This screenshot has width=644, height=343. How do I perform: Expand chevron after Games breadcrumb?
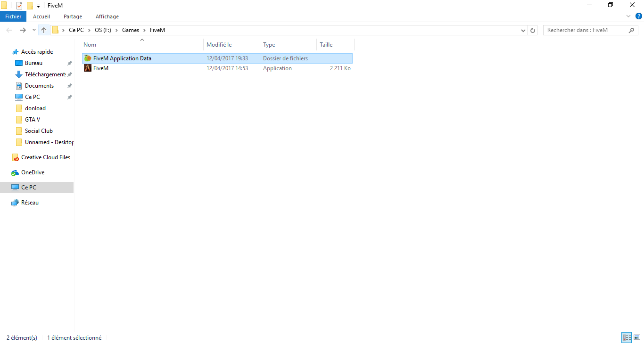145,30
